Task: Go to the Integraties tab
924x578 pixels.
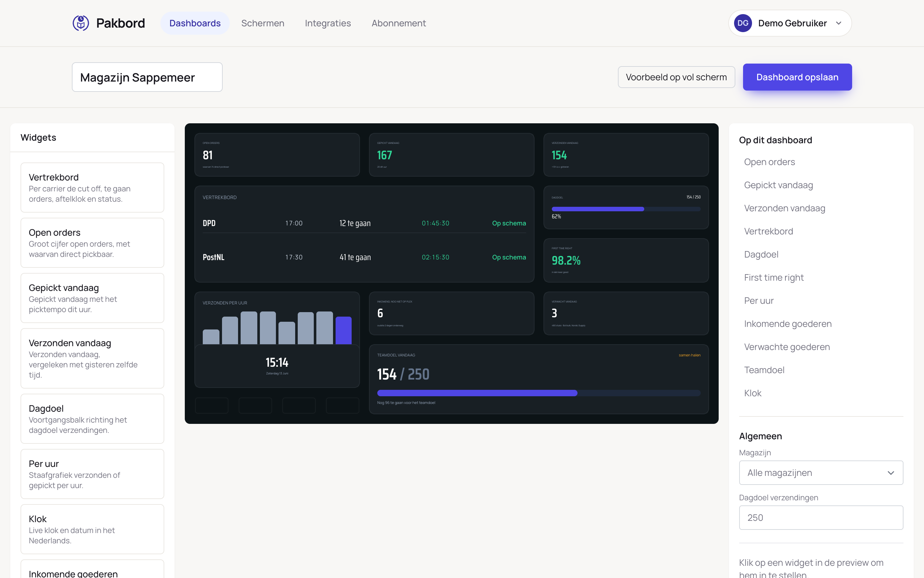Action: [328, 23]
